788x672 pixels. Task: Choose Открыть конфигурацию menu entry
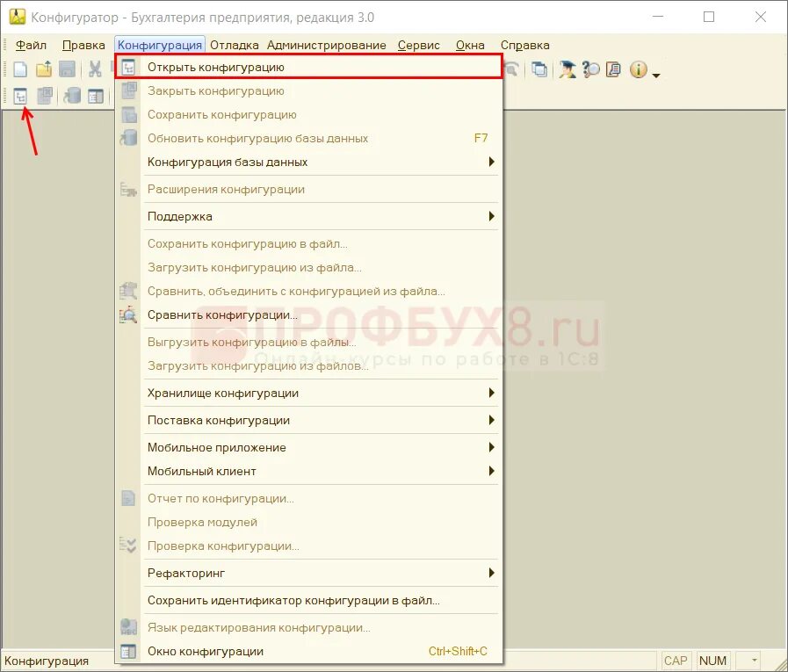click(x=308, y=67)
